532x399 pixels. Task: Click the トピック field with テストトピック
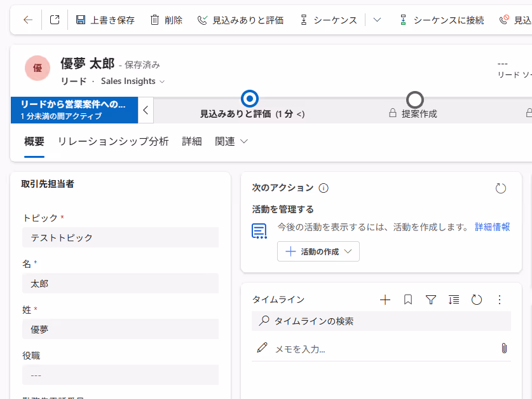[120, 237]
